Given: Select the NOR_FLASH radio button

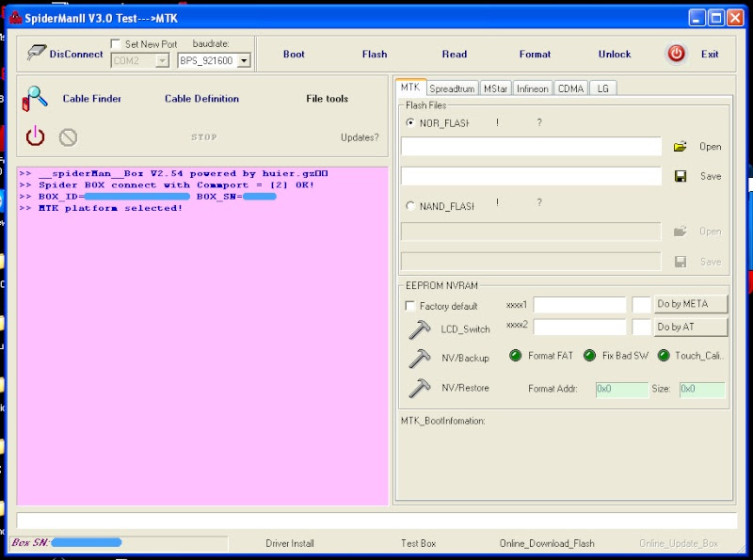Looking at the screenshot, I should [409, 122].
